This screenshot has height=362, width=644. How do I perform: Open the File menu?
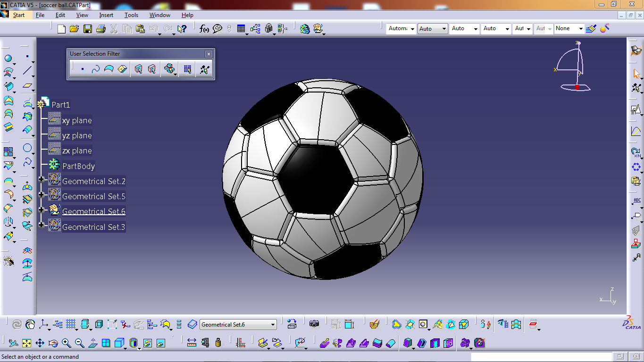(x=40, y=15)
